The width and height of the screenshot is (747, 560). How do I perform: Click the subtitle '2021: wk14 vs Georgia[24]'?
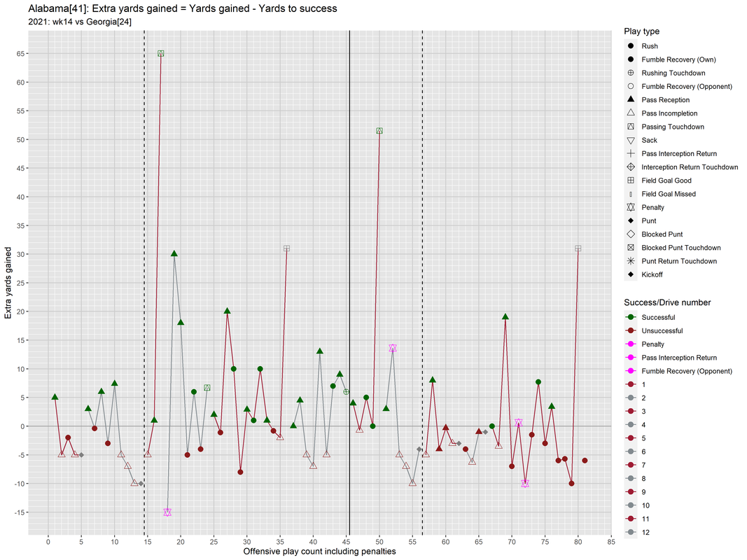coord(80,22)
